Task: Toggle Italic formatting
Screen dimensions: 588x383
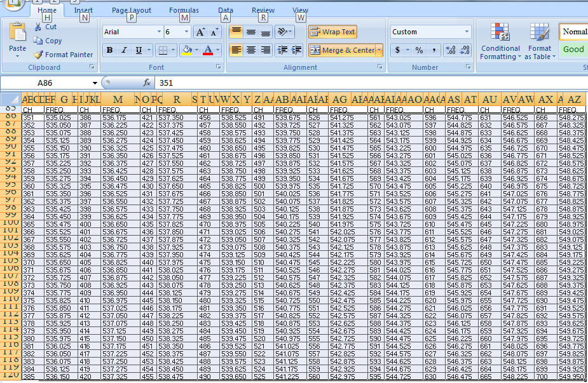Action: coord(124,50)
